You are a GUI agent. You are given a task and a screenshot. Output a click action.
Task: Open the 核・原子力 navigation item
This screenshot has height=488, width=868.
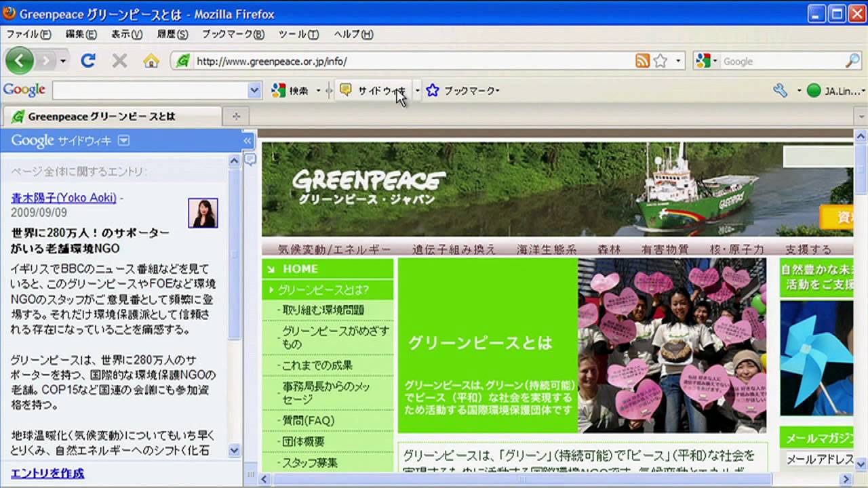coord(736,249)
